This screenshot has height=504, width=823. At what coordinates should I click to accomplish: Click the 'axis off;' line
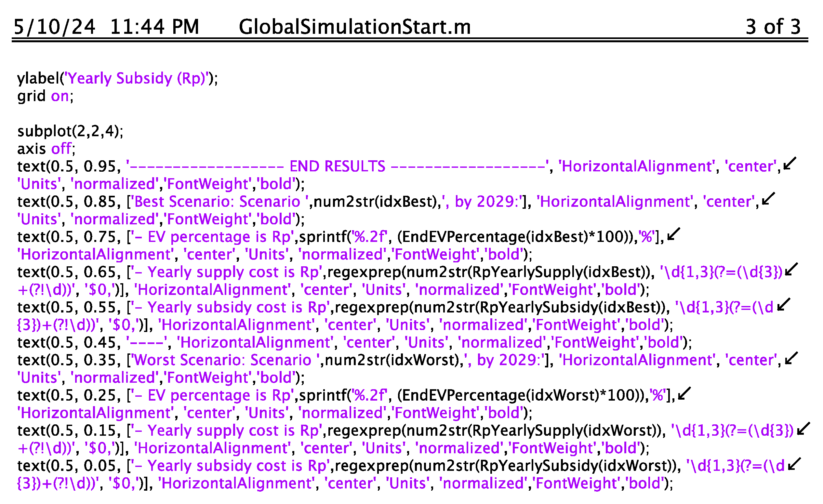coord(46,149)
